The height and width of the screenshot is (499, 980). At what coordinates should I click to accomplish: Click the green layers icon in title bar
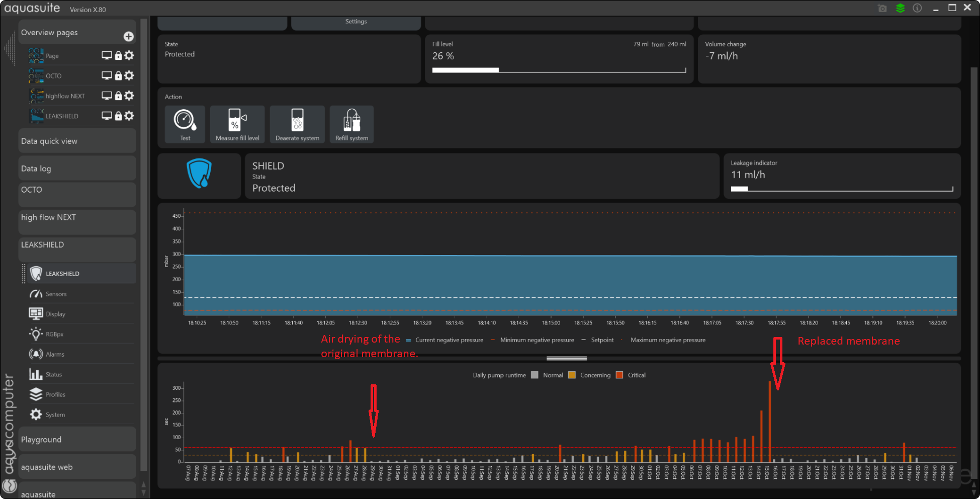click(x=900, y=8)
